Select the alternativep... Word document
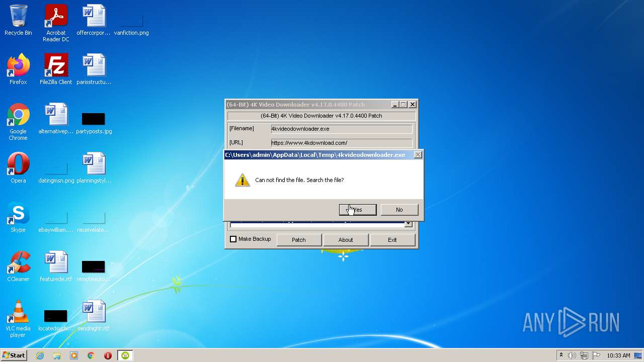Screen dimensions: 644x362 point(56,119)
